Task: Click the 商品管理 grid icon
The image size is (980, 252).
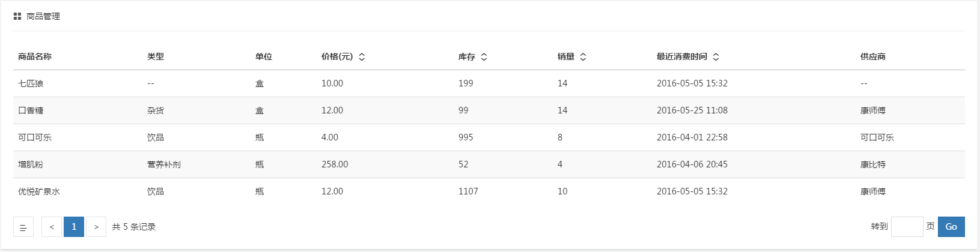Action: 17,16
